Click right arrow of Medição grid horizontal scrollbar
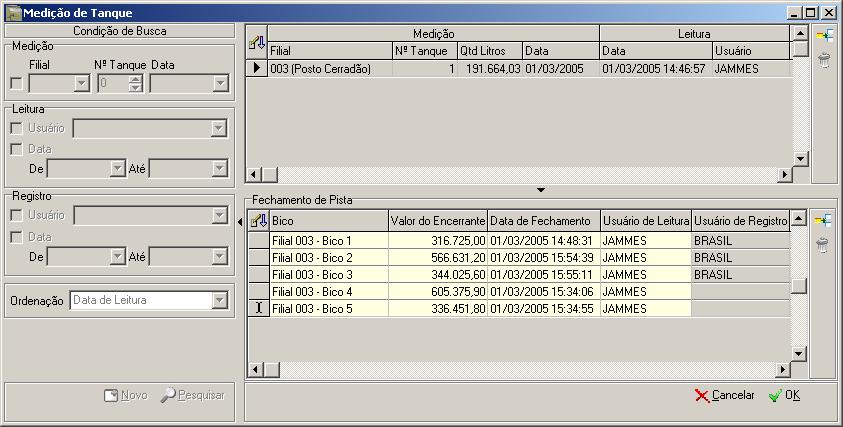This screenshot has width=843, height=427. [785, 174]
